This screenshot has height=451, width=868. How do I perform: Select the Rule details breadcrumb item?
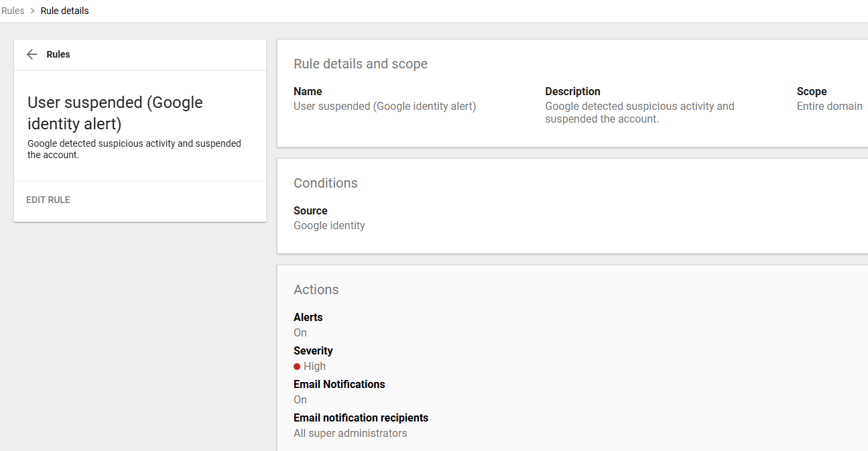click(64, 11)
